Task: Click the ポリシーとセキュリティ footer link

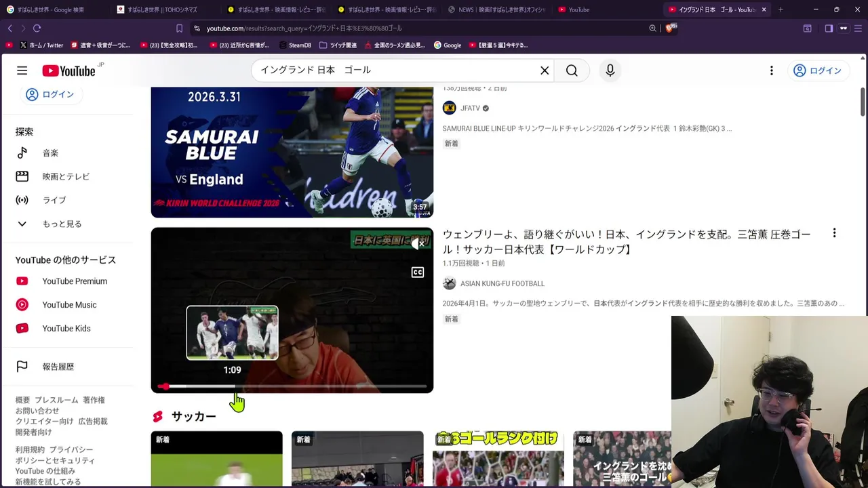Action: [x=55, y=460]
